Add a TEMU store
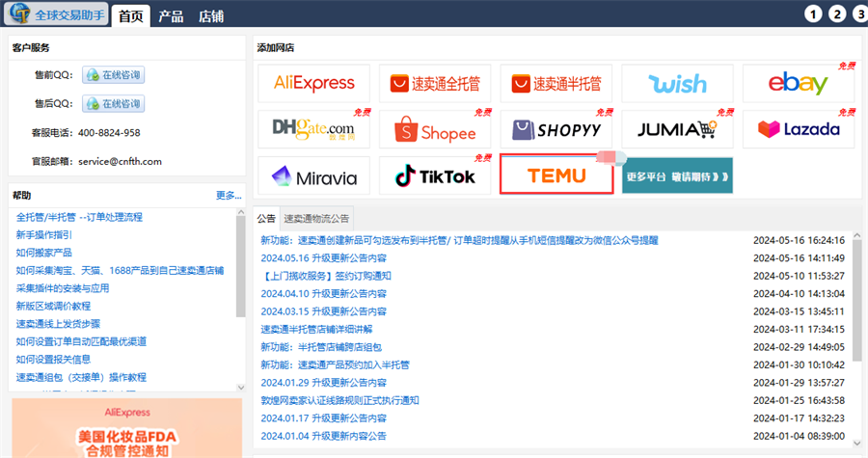 coord(556,175)
